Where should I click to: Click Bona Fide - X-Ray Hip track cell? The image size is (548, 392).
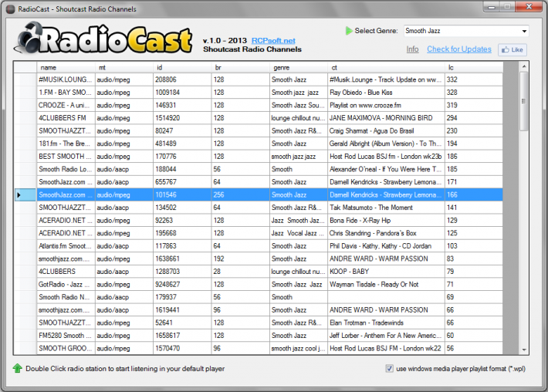pyautogui.click(x=386, y=221)
